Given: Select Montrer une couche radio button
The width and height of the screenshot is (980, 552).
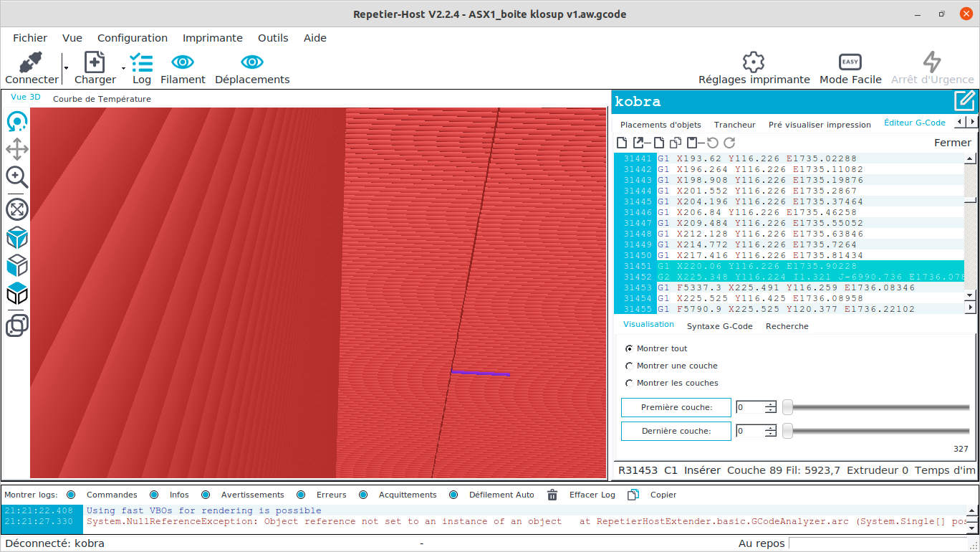Looking at the screenshot, I should pos(630,366).
